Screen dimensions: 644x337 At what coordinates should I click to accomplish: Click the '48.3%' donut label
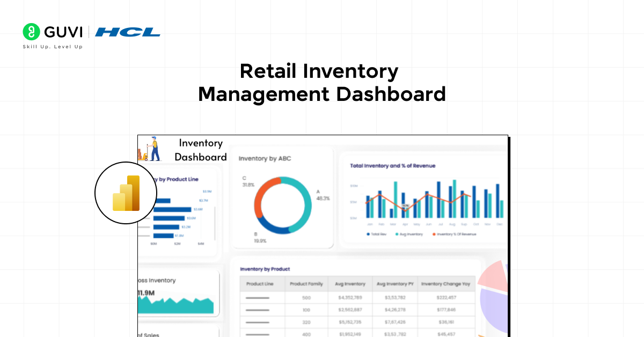click(323, 199)
